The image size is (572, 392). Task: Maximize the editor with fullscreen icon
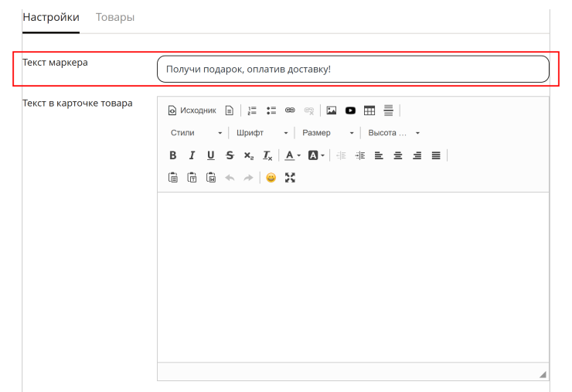tap(290, 178)
